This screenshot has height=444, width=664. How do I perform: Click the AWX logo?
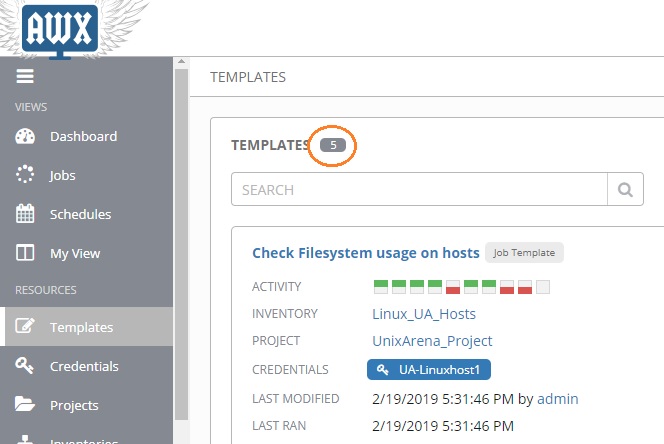pos(59,30)
